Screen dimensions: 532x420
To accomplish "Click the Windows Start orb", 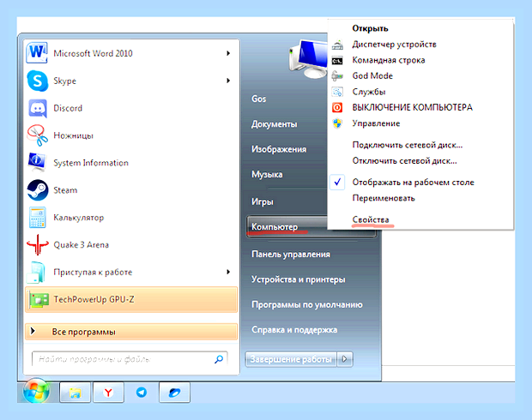I will 36,391.
